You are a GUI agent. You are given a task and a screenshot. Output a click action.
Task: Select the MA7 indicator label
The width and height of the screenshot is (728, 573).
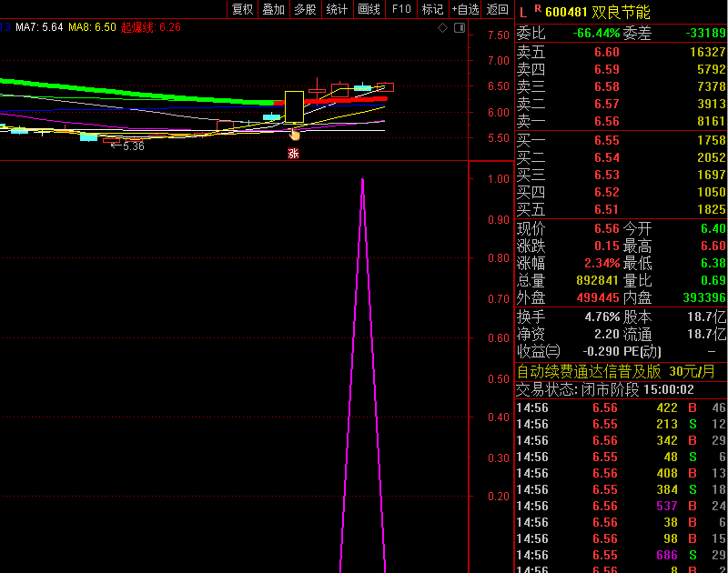tap(39, 27)
